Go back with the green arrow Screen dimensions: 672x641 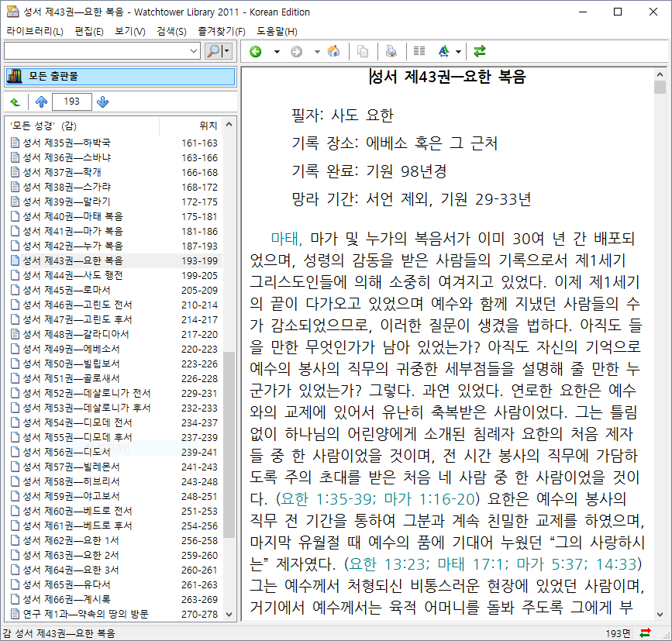pyautogui.click(x=256, y=52)
